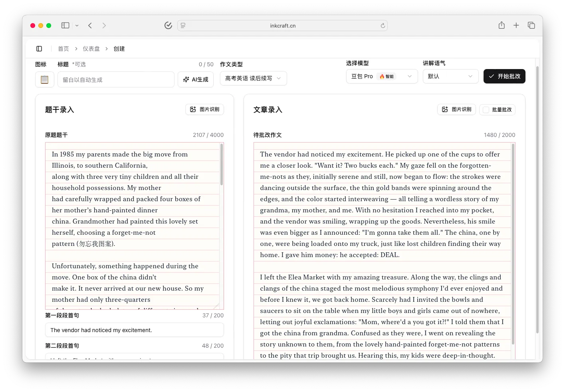This screenshot has height=392, width=565.
Task: Click the AI生成 title button
Action: [196, 79]
